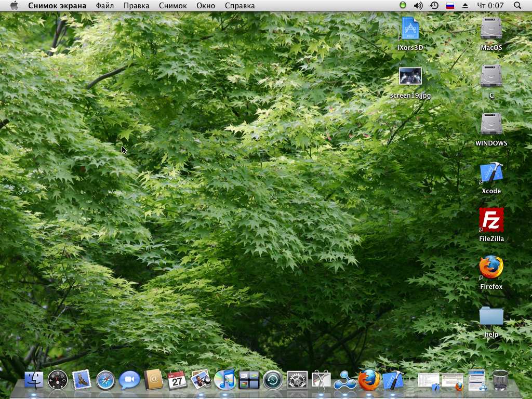
Task: Open the Russian flag input source menu
Action: (x=450, y=6)
